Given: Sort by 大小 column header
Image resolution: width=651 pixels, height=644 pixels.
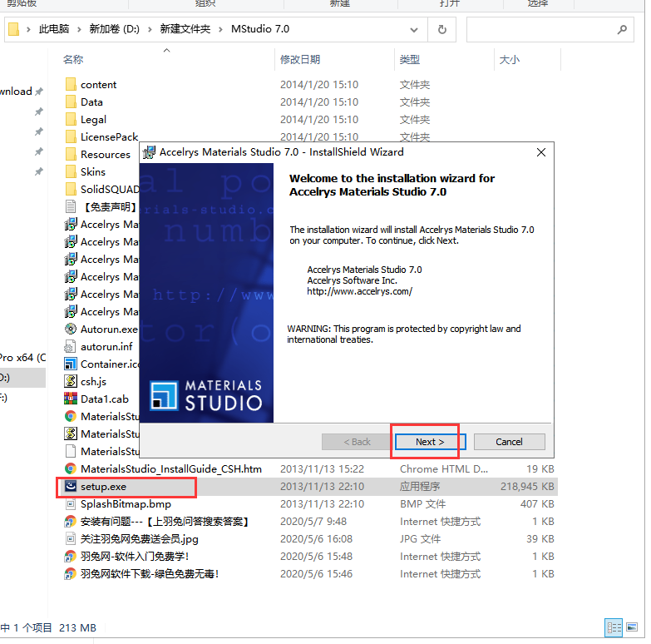Looking at the screenshot, I should pos(510,59).
